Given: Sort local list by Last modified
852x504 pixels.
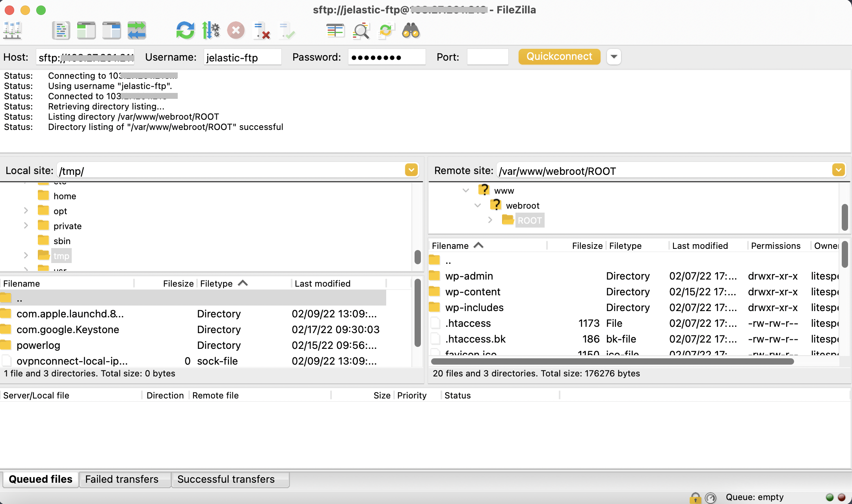Looking at the screenshot, I should tap(339, 283).
